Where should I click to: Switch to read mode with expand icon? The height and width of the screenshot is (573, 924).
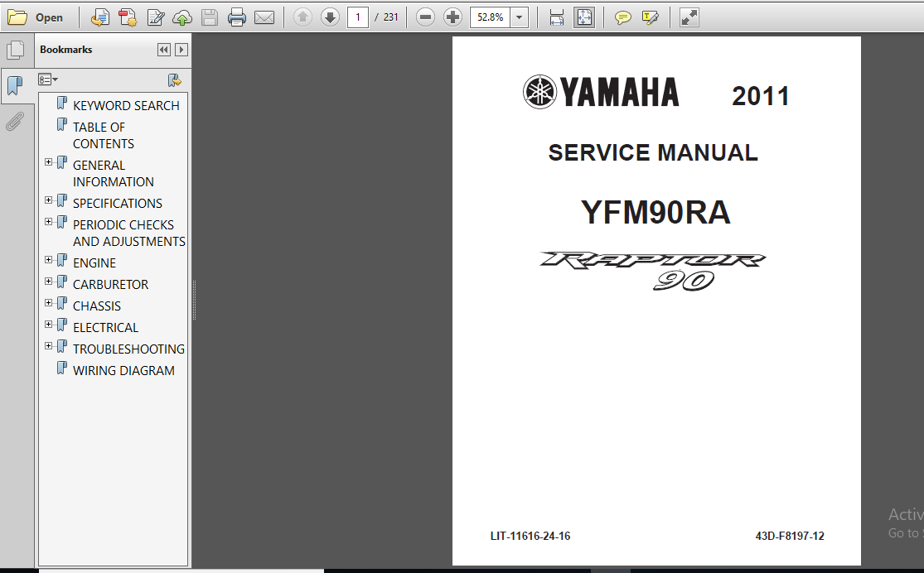pos(689,17)
